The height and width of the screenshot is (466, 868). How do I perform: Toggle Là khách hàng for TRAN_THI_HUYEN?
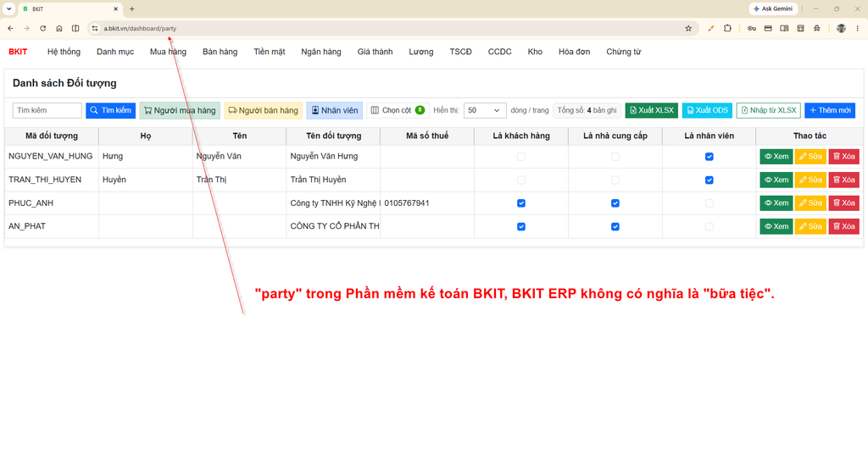(x=521, y=180)
